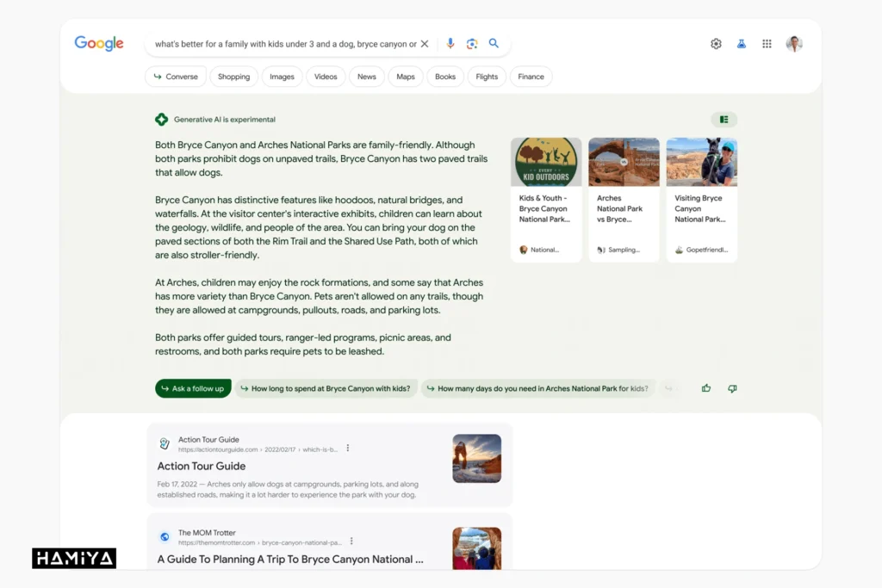This screenshot has height=588, width=882.
Task: Toggle the AI overview layout view
Action: tap(724, 119)
